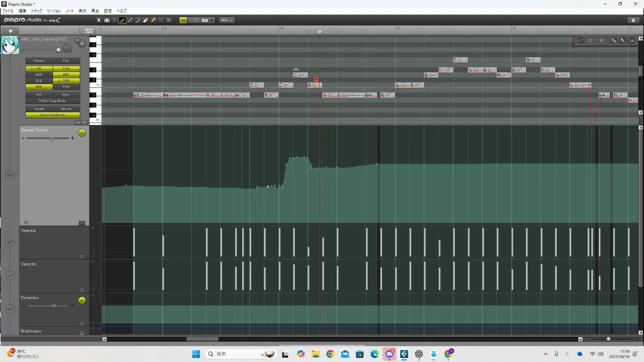Toggle Gender Factor automation yellow button
The width and height of the screenshot is (644, 362).
[x=82, y=133]
